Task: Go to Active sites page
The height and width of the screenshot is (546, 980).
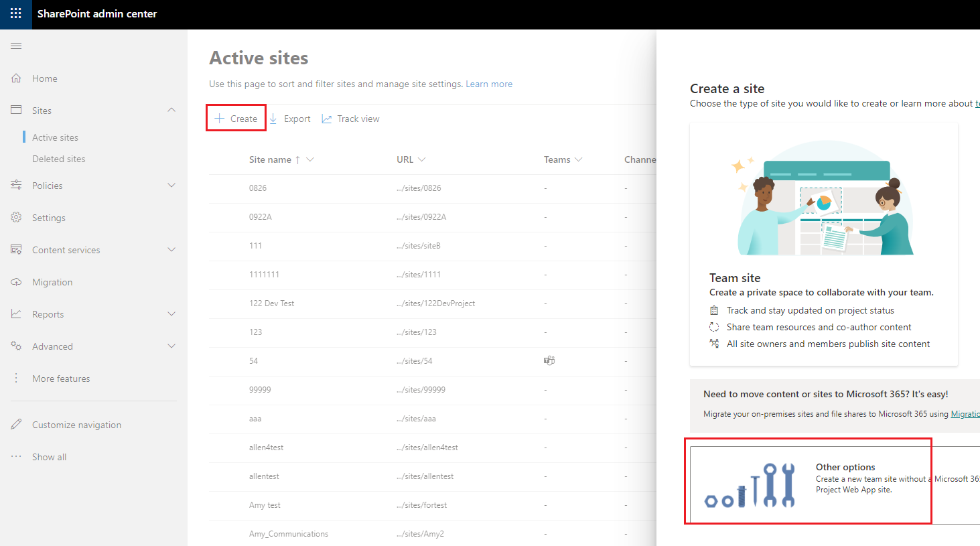Action: click(55, 137)
